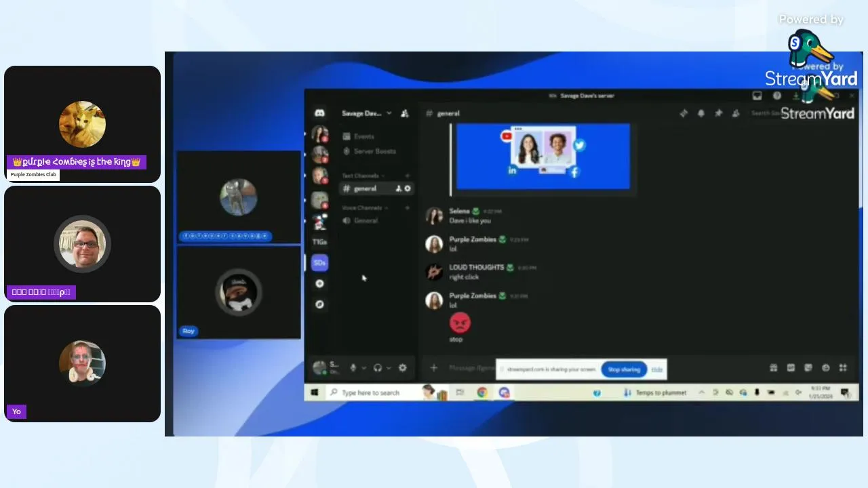Click the Stop sharing button
The width and height of the screenshot is (868, 488).
(x=624, y=369)
